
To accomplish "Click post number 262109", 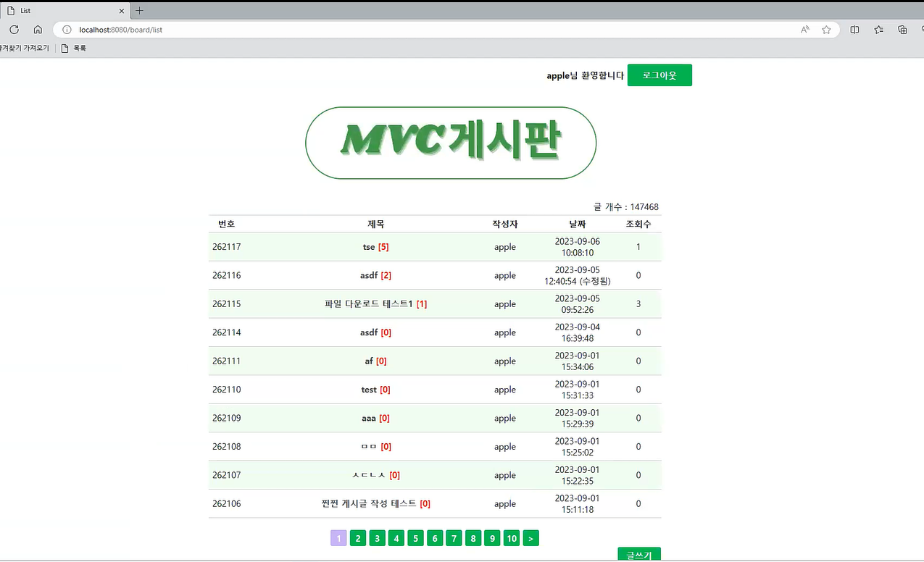I will click(x=227, y=418).
